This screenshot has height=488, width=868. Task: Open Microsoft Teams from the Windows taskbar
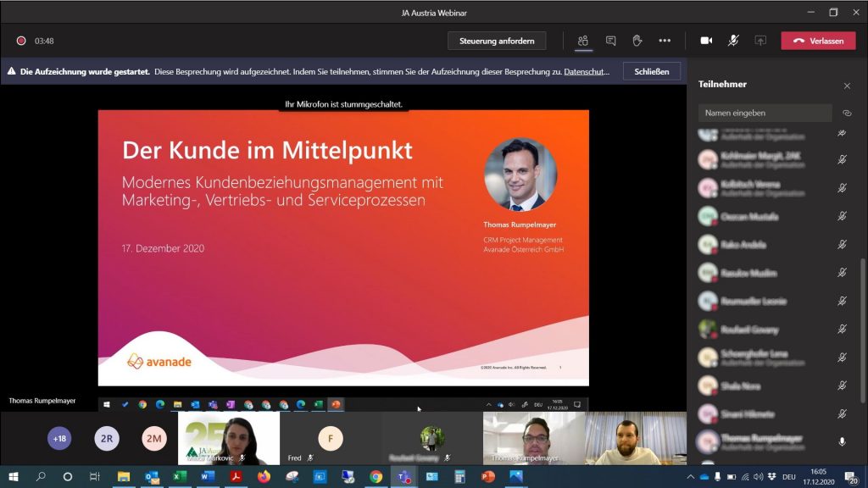pyautogui.click(x=403, y=476)
